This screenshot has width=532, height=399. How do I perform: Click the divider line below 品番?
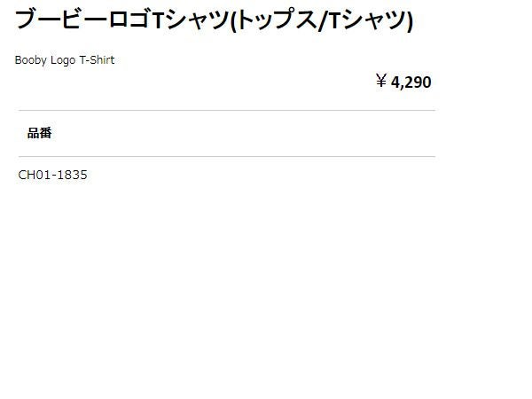tap(226, 157)
